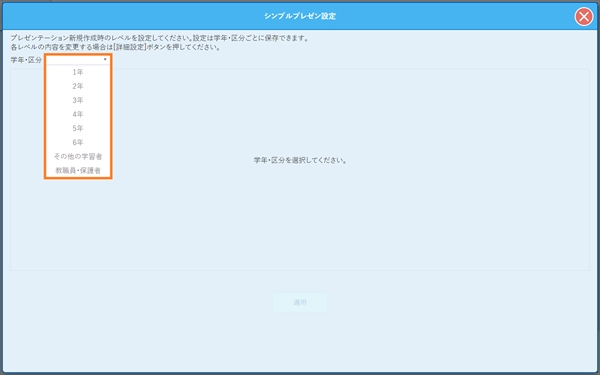Pick the 3年 option
Image resolution: width=600 pixels, height=375 pixels.
point(78,100)
